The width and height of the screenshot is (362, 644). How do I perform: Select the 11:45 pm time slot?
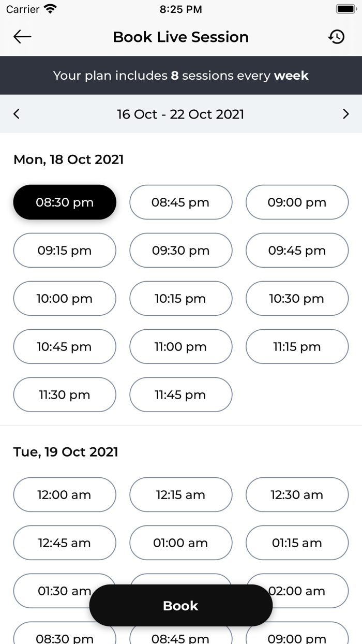180,394
